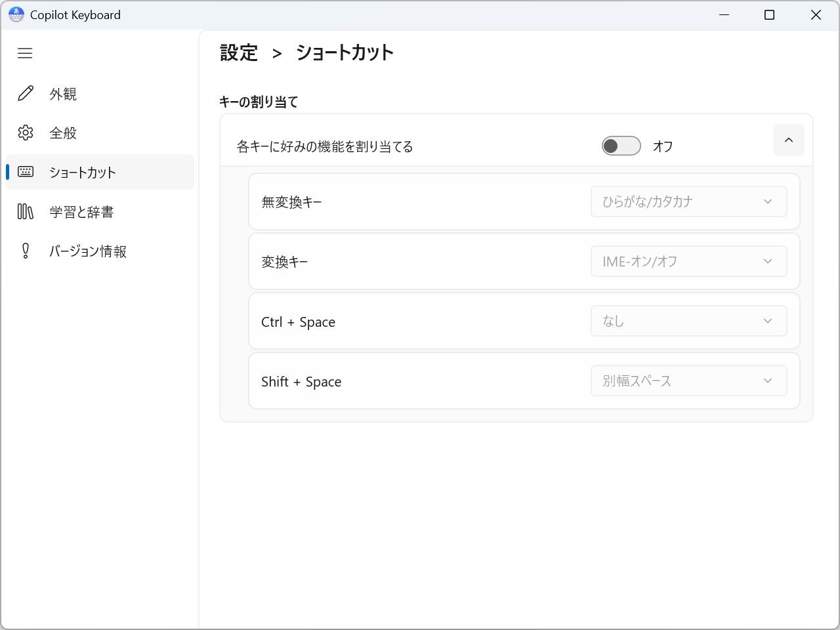Screen dimensions: 840x630
Task: Click the pencil icon for 外観
Action: pos(26,94)
